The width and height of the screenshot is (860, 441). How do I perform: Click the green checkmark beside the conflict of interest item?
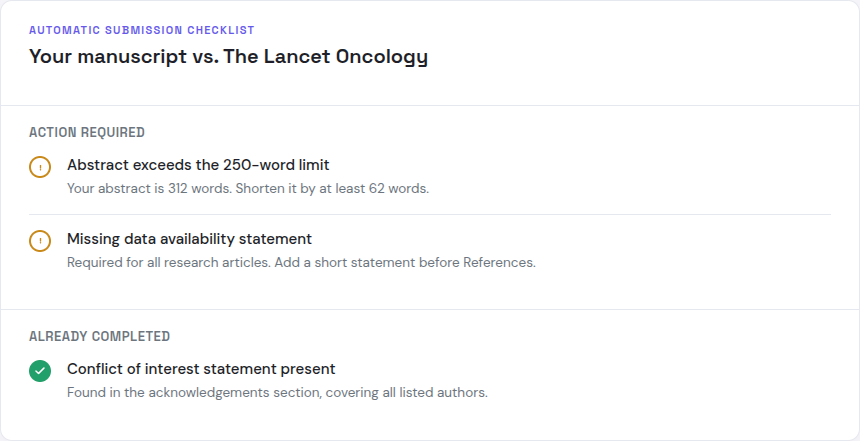coord(40,372)
